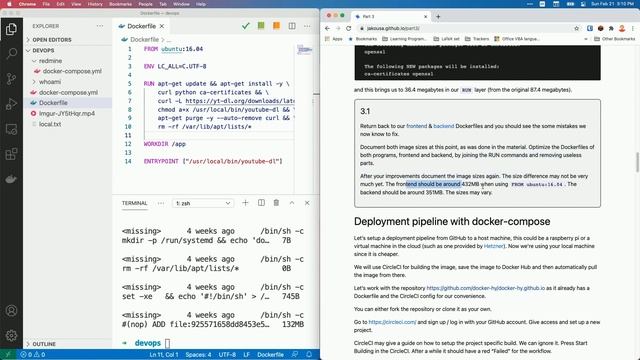Close the Dockerfile editor tab
640x360 pixels.
point(162,26)
